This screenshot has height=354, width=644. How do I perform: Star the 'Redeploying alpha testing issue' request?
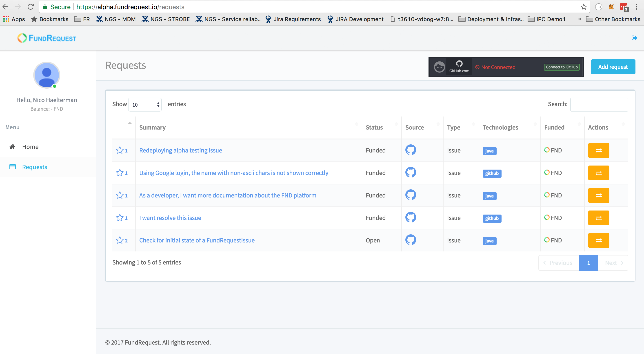pyautogui.click(x=120, y=150)
